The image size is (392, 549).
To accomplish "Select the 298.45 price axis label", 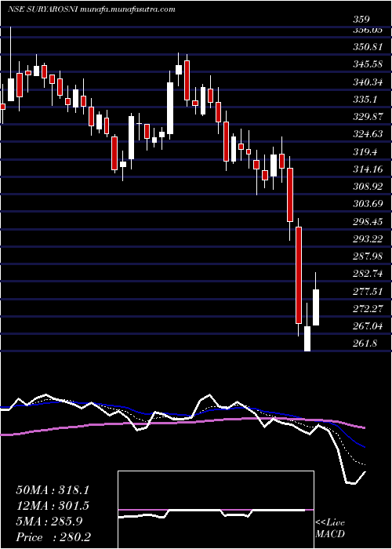I will (x=367, y=221).
